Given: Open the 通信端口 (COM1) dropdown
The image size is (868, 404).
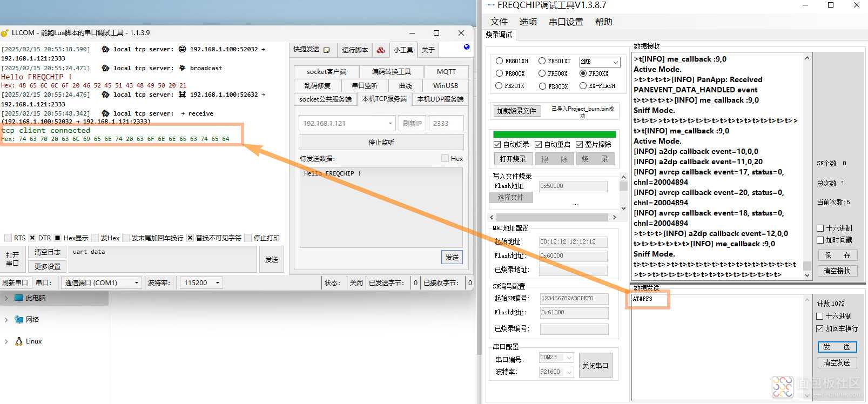Looking at the screenshot, I should tap(102, 282).
